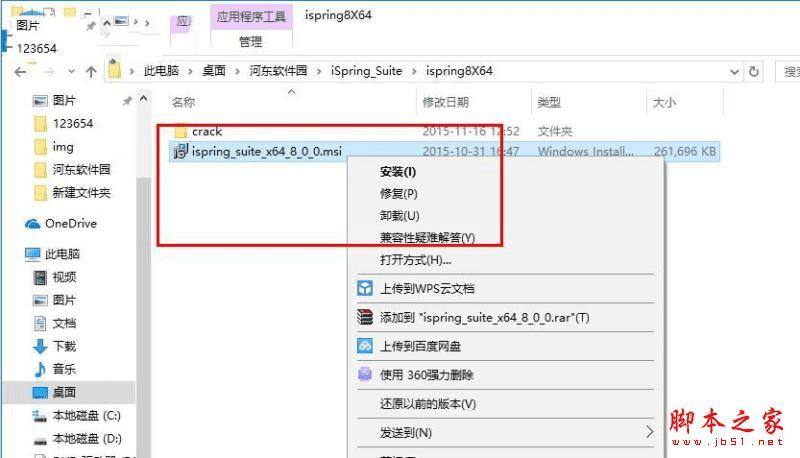Click the ispring8X64 breadcrumb segment
The width and height of the screenshot is (800, 458).
(459, 71)
